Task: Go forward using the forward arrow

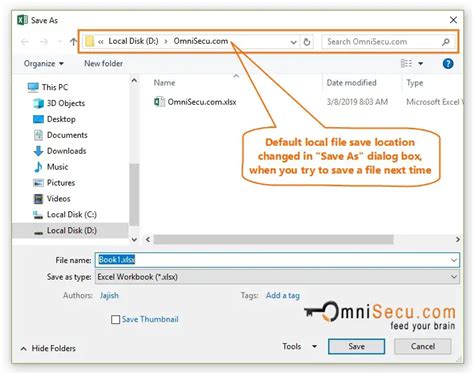Action: pyautogui.click(x=44, y=42)
